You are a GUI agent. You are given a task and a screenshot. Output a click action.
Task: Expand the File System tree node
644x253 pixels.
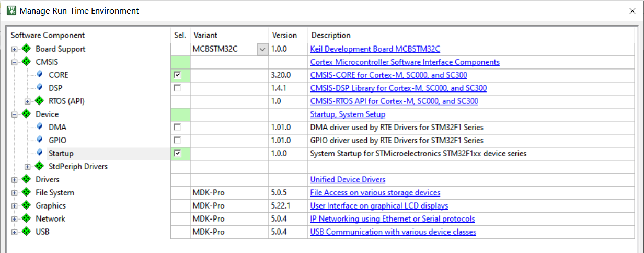(15, 193)
